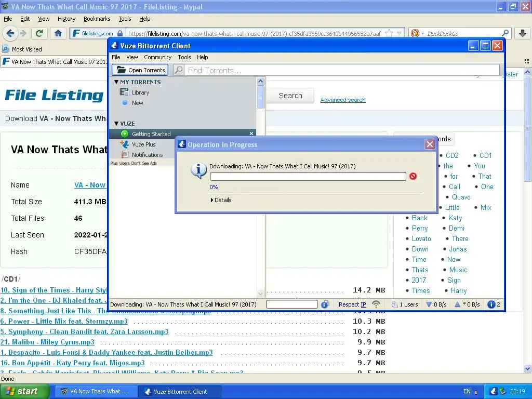This screenshot has height=399, width=532.
Task: Open the Vuze Help menu
Action: coord(203,57)
